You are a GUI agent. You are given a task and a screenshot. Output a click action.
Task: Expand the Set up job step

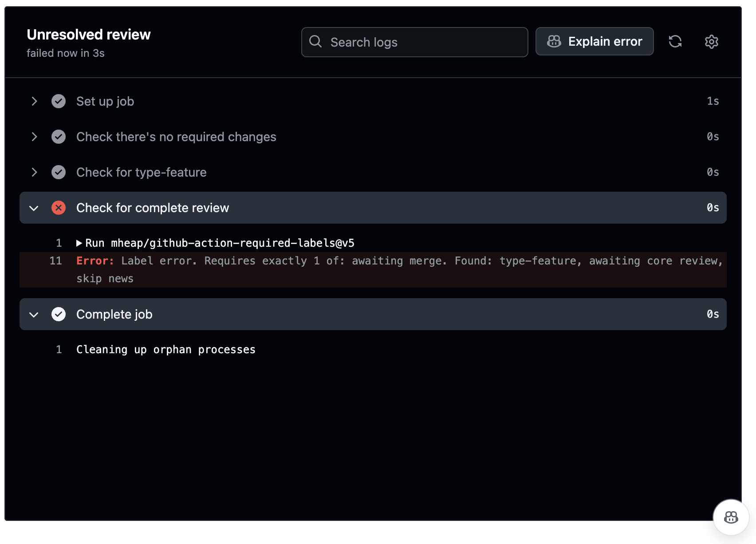point(34,101)
